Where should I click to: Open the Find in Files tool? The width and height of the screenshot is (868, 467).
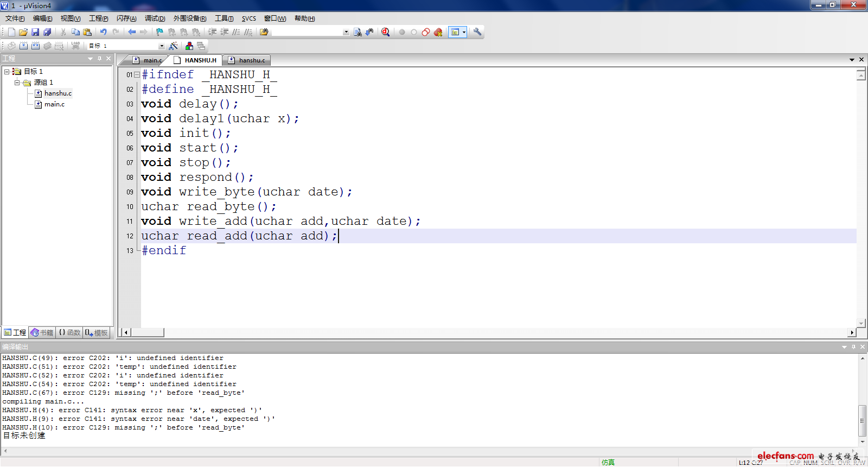(x=264, y=32)
